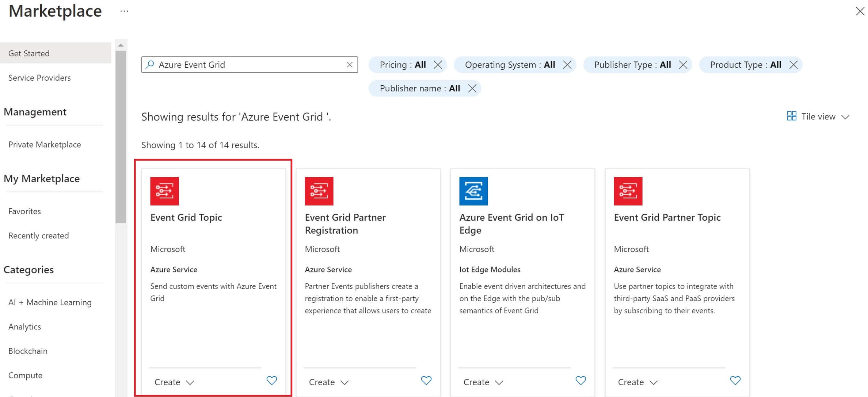This screenshot has width=868, height=397.
Task: Select the Favorites sidebar item
Action: [x=24, y=211]
